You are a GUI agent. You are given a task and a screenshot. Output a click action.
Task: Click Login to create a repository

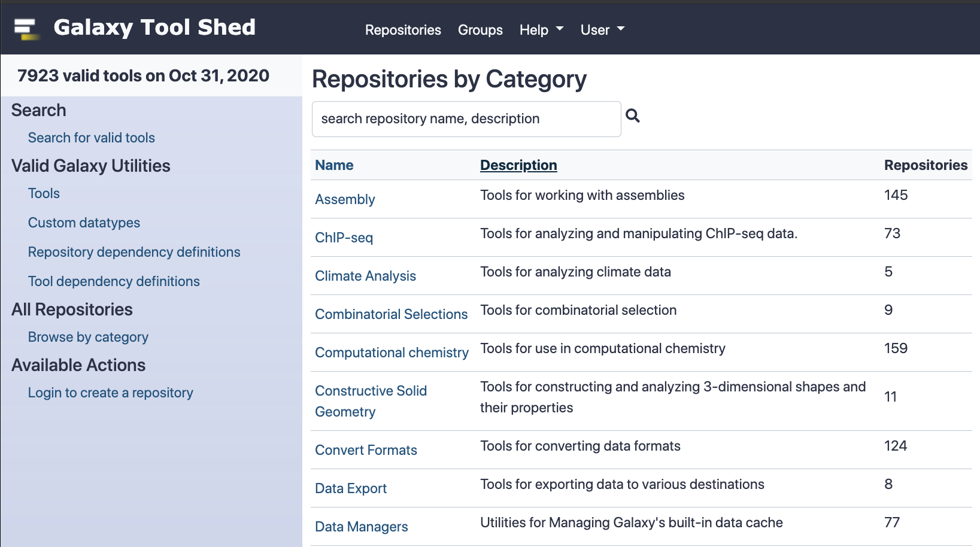[111, 393]
